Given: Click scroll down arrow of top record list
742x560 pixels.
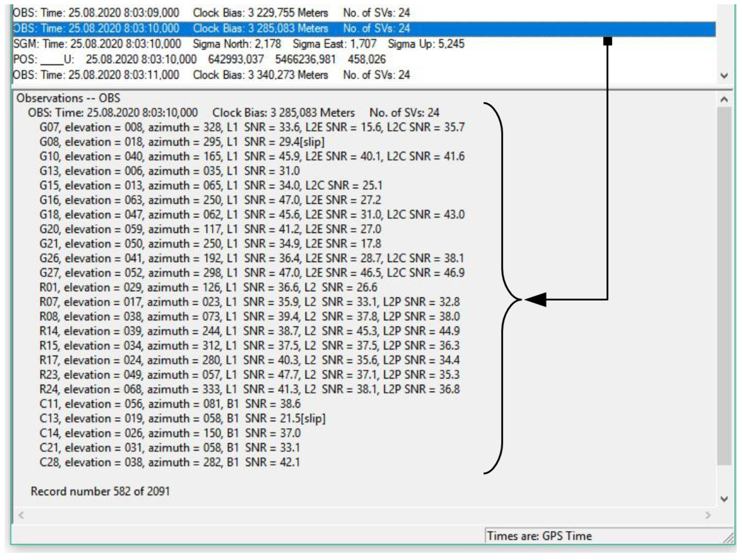Looking at the screenshot, I should coord(724,76).
